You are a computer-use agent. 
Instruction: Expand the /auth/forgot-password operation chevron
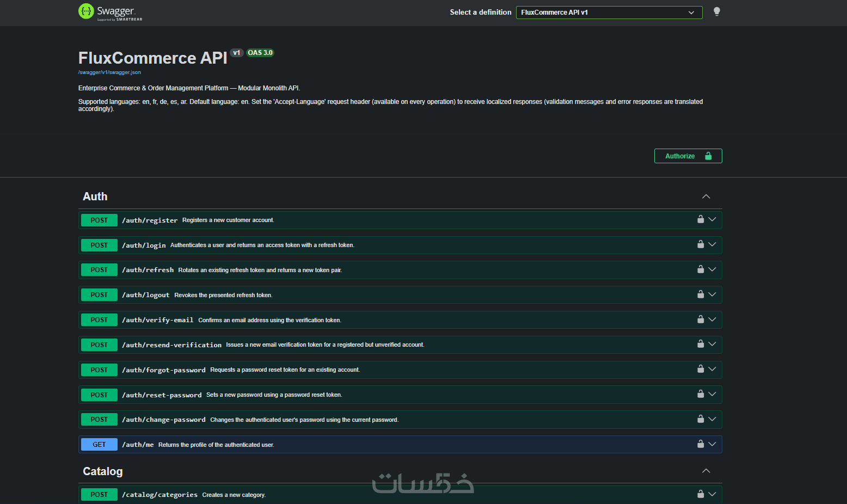click(x=712, y=370)
